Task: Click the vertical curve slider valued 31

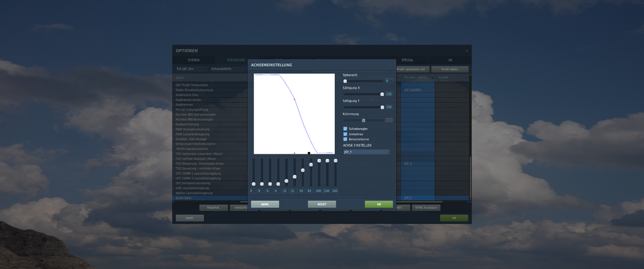Action: click(x=294, y=176)
